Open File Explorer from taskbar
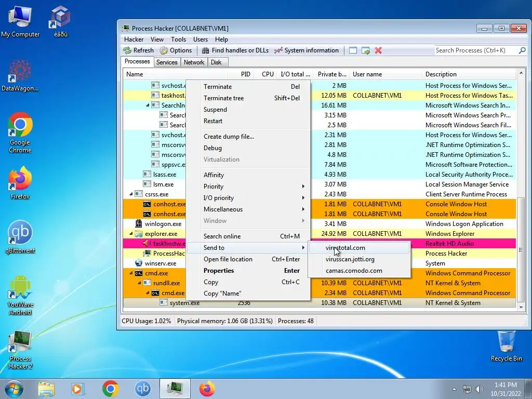The height and width of the screenshot is (399, 532). pyautogui.click(x=46, y=389)
